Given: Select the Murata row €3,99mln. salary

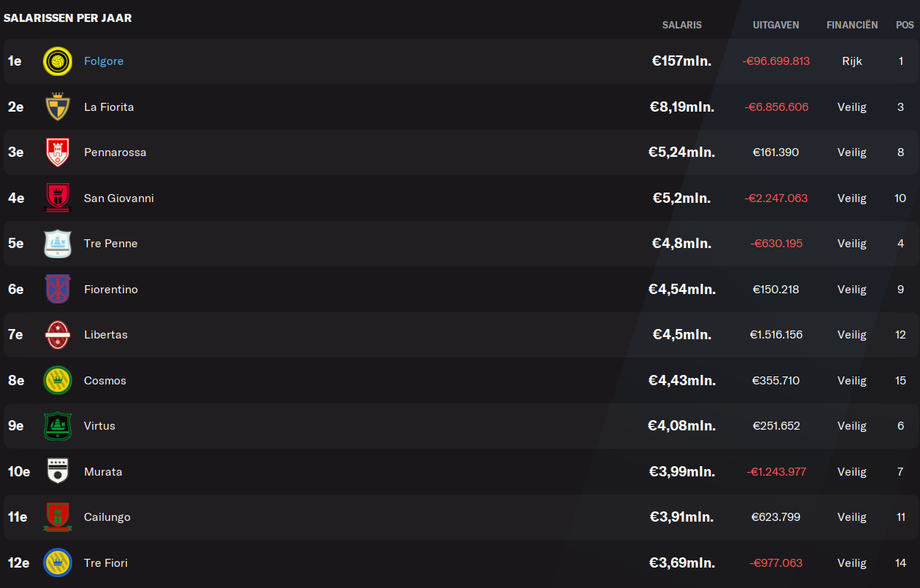Looking at the screenshot, I should (x=681, y=471).
